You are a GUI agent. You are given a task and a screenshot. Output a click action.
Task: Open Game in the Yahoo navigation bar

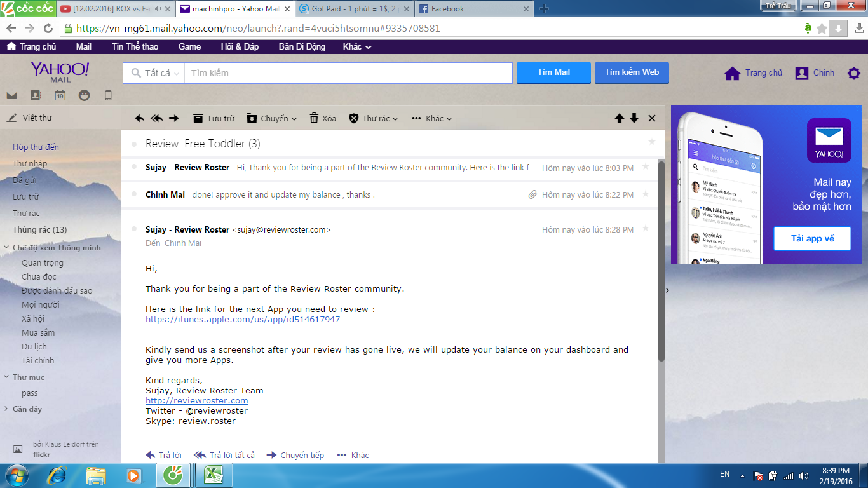(x=189, y=46)
